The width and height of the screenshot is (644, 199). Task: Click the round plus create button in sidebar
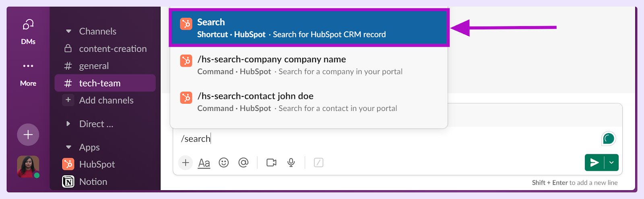click(28, 135)
